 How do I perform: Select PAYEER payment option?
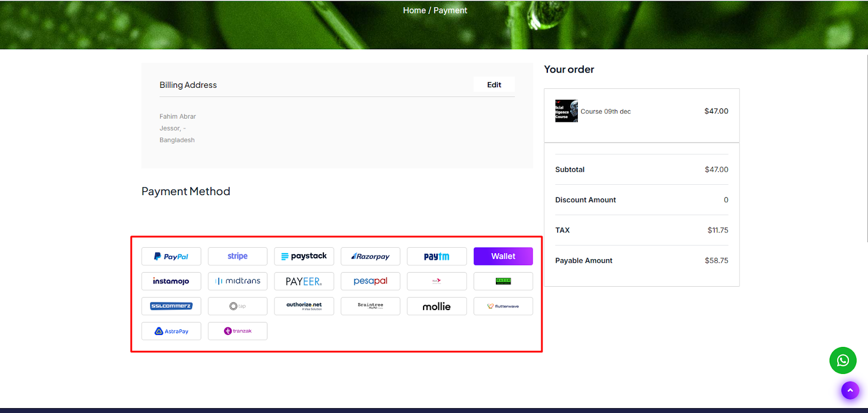(304, 281)
